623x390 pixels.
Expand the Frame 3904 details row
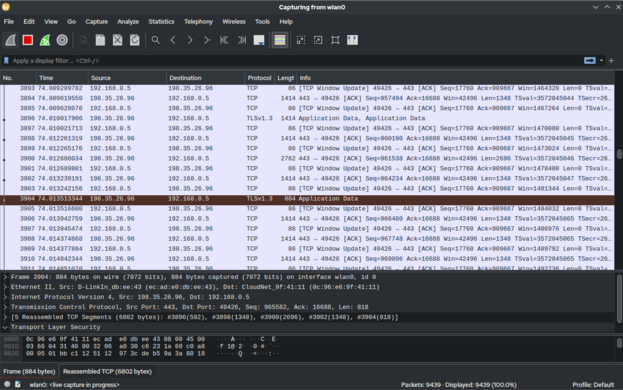click(5, 277)
